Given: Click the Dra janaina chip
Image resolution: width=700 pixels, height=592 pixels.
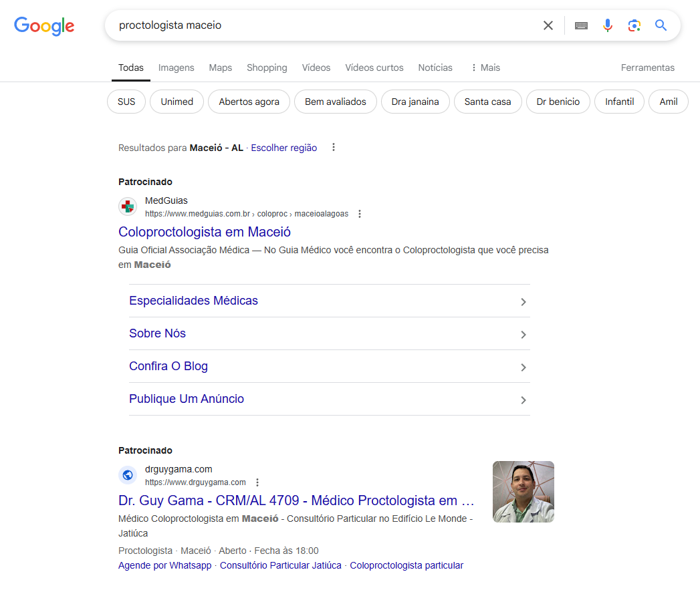Looking at the screenshot, I should tap(415, 102).
